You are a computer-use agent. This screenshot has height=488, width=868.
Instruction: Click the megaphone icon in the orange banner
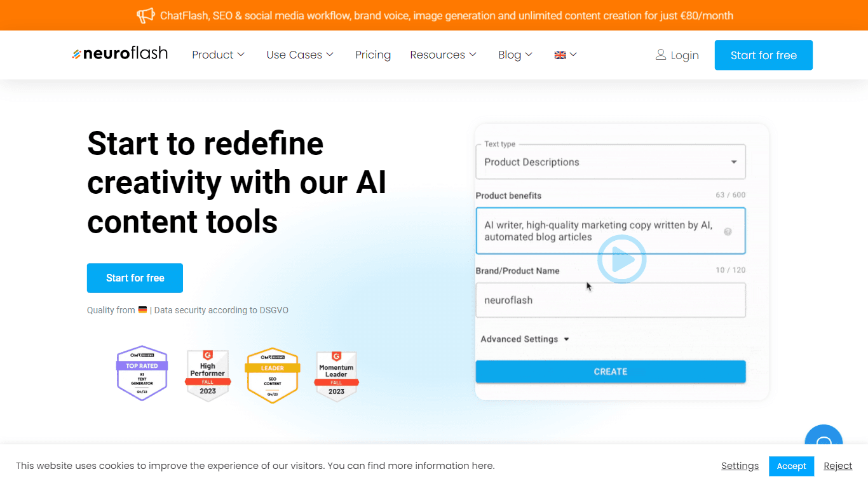pyautogui.click(x=146, y=15)
